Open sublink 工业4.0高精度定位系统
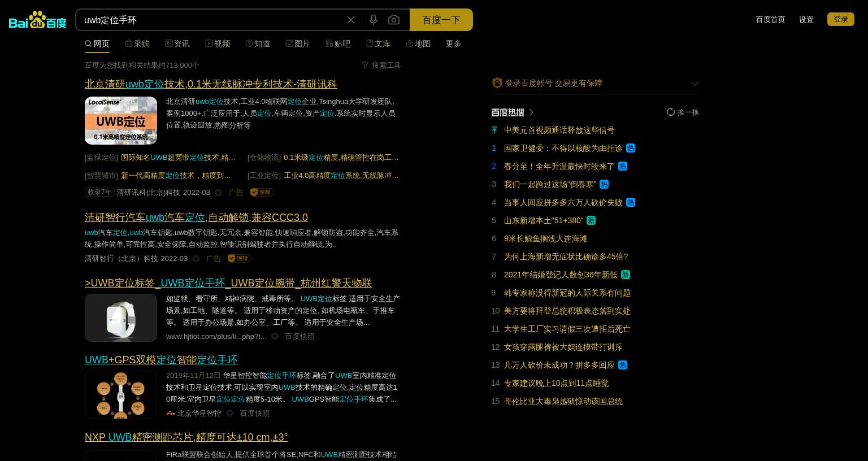This screenshot has width=868, height=461. (341, 176)
